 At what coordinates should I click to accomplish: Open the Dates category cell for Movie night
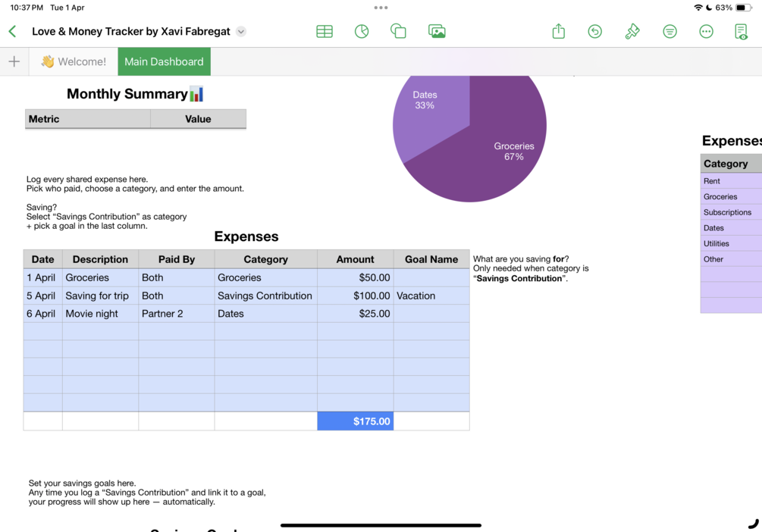266,314
